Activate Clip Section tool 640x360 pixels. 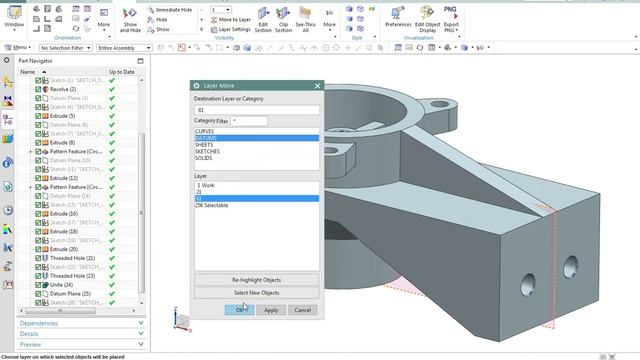click(283, 20)
